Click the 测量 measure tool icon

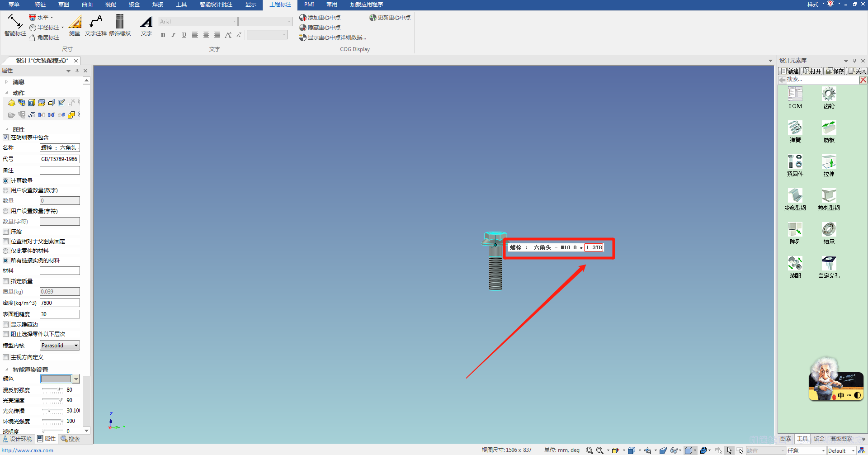[x=75, y=25]
